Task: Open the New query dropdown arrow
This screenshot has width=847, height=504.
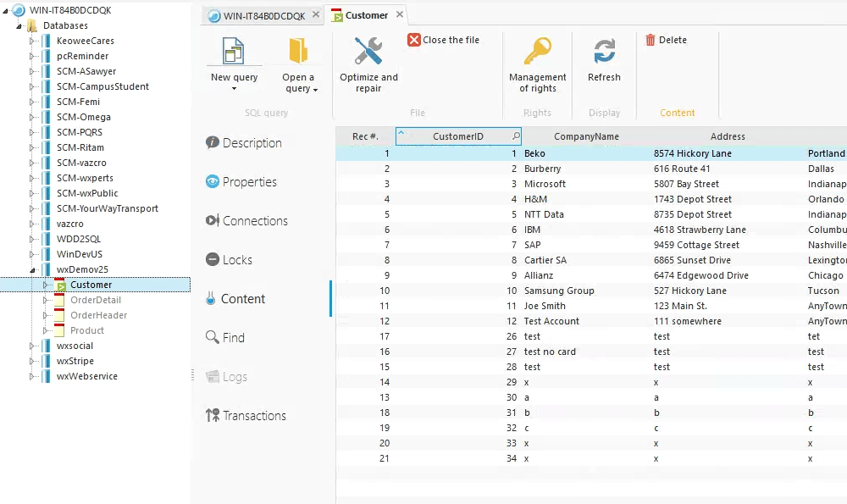Action: coord(234,89)
